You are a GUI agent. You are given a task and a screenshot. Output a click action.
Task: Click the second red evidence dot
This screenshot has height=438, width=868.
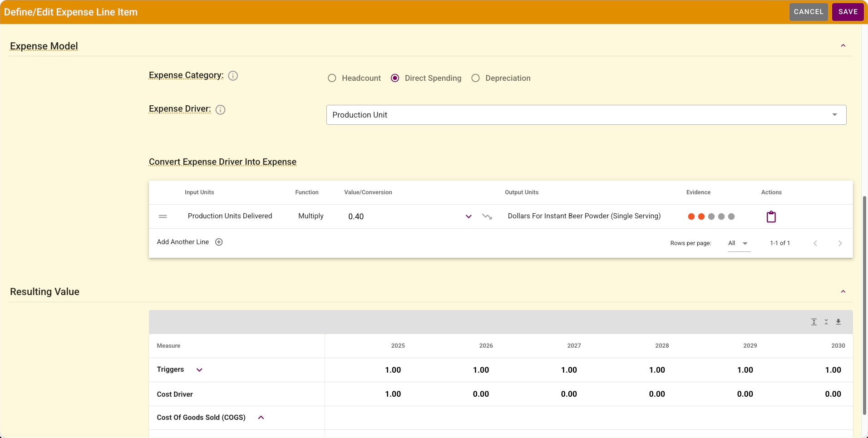click(x=701, y=217)
